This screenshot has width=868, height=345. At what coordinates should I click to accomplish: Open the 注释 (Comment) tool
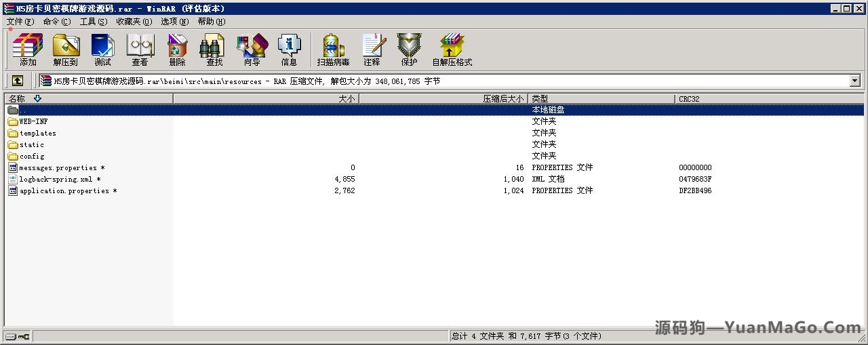pos(372,49)
